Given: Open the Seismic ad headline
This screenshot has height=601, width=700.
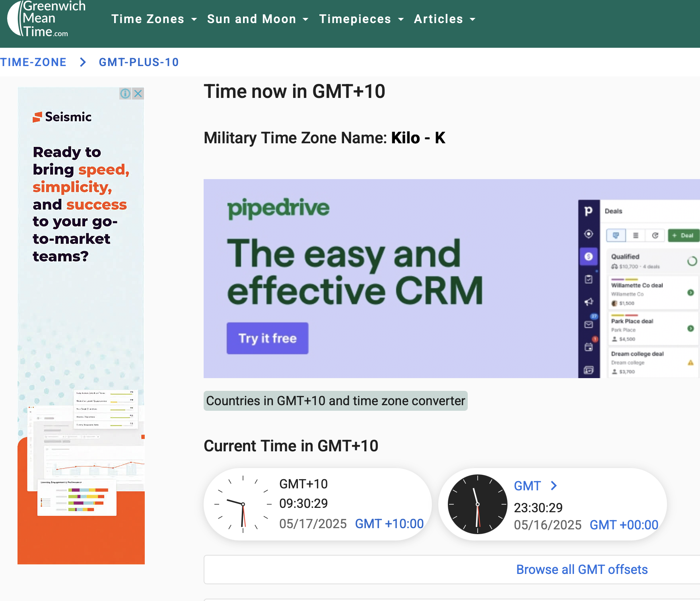Looking at the screenshot, I should point(81,204).
